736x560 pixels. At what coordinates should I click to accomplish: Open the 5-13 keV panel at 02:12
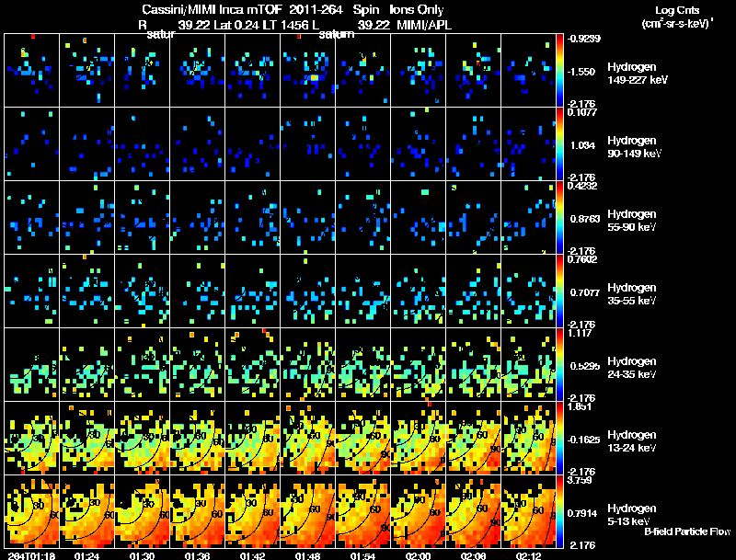tap(528, 511)
